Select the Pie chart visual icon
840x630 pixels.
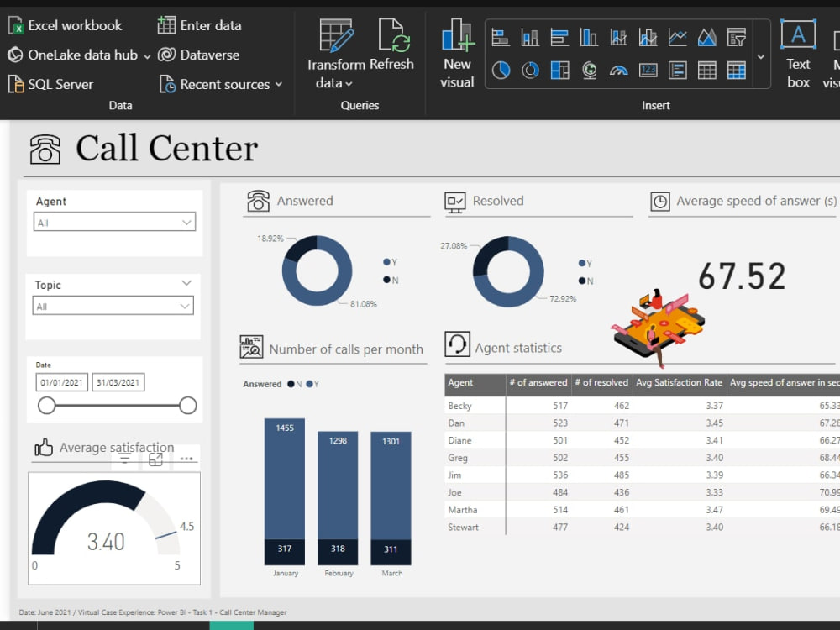pos(501,71)
